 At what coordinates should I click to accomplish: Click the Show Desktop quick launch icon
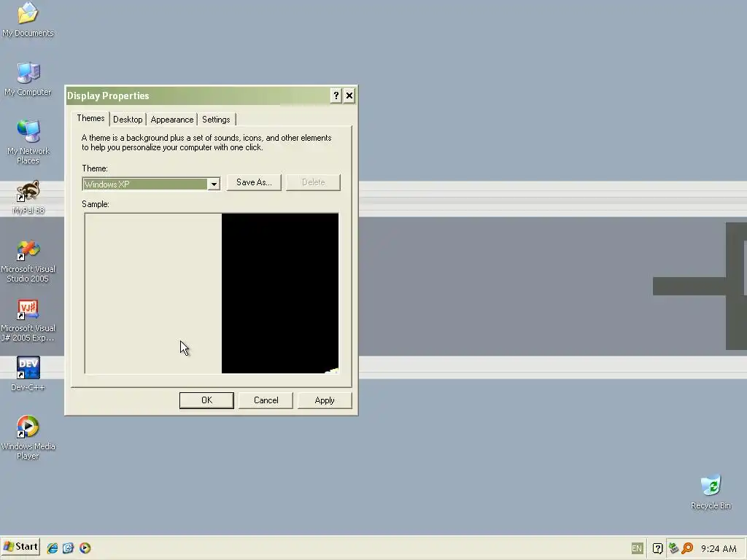coord(68,548)
